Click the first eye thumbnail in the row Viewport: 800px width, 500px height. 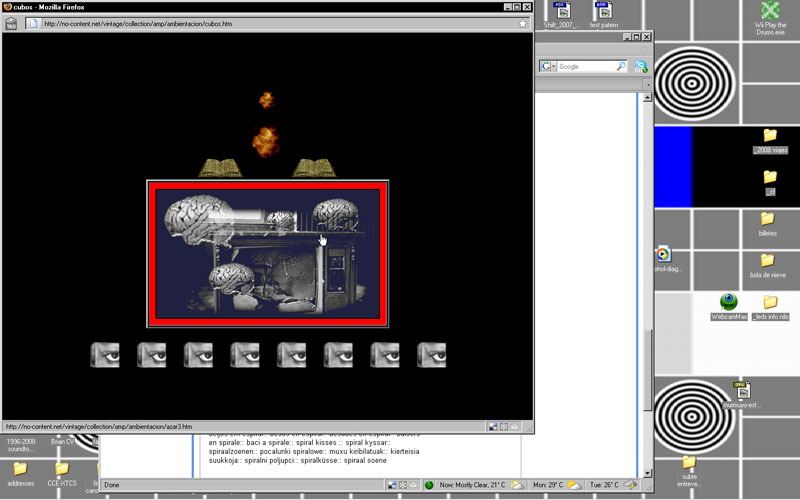tap(105, 354)
